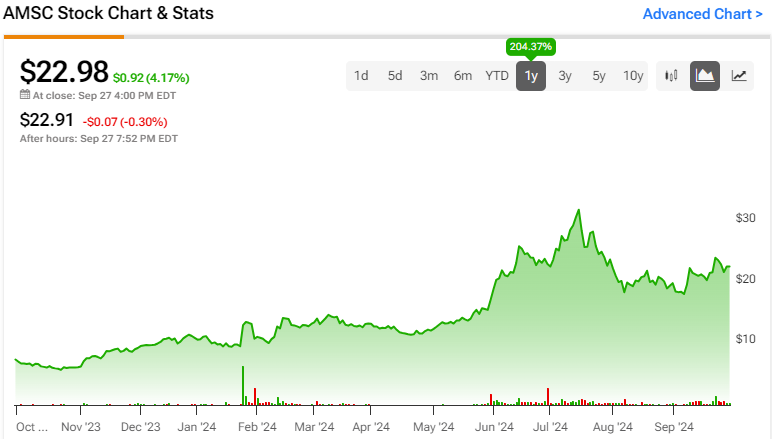This screenshot has width=772, height=439.
Task: Click the July price peak on chart
Action: point(579,210)
